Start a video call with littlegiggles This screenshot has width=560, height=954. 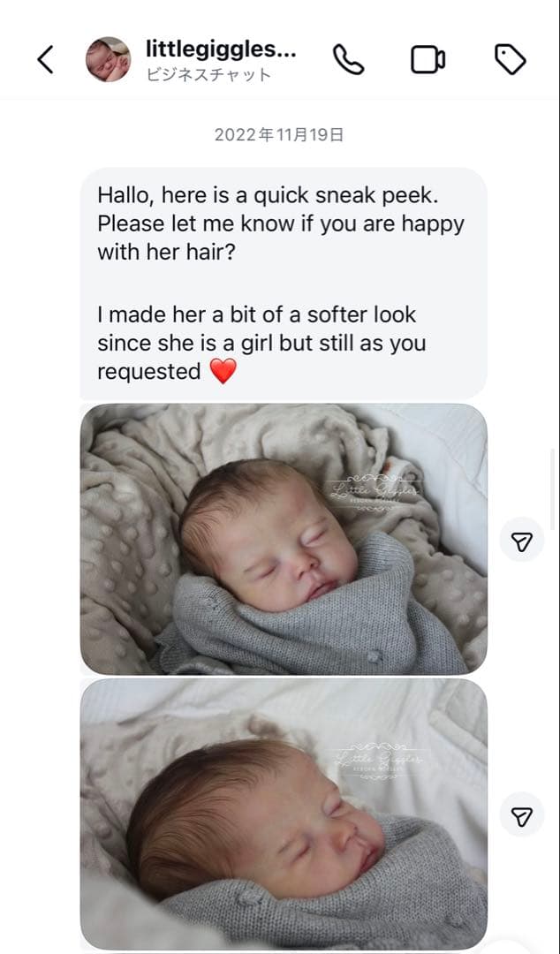[428, 59]
